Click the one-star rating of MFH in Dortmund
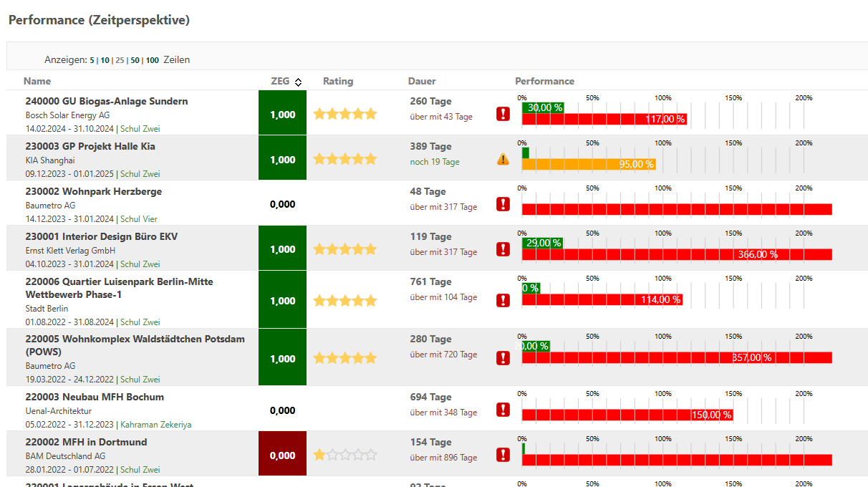 pyautogui.click(x=344, y=455)
